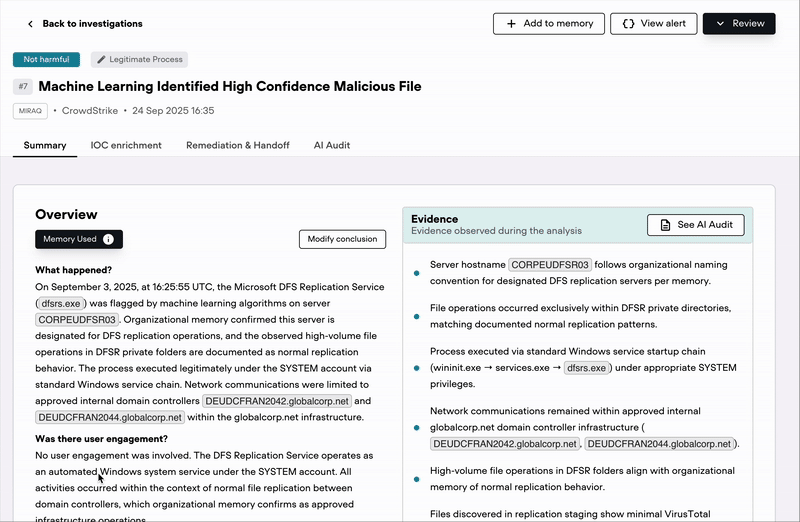
Task: Click the Evidence panel heading
Action: point(435,219)
